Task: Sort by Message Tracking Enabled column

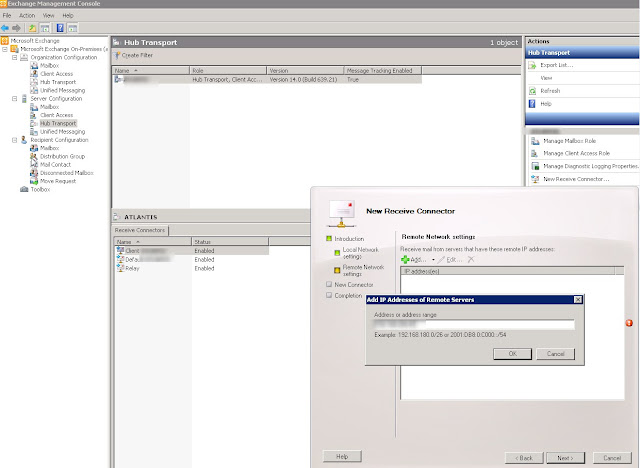Action: point(383,71)
